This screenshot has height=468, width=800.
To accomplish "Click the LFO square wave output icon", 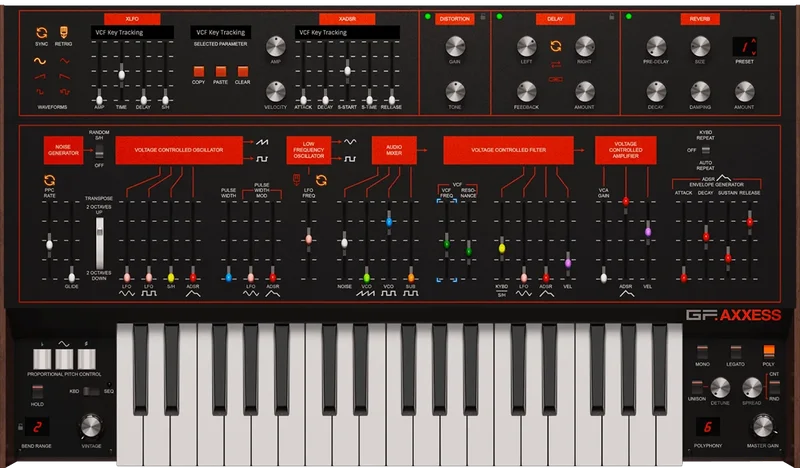I will [350, 159].
